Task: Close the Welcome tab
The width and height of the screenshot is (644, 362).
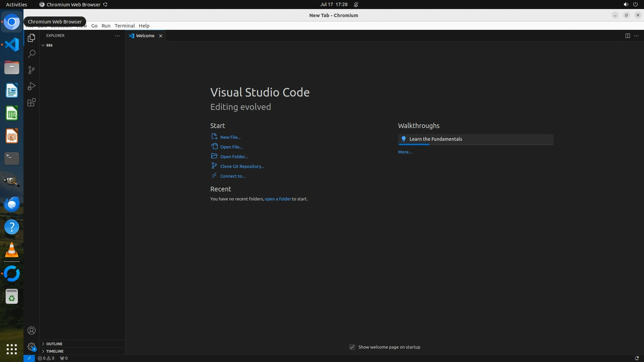Action: (161, 36)
